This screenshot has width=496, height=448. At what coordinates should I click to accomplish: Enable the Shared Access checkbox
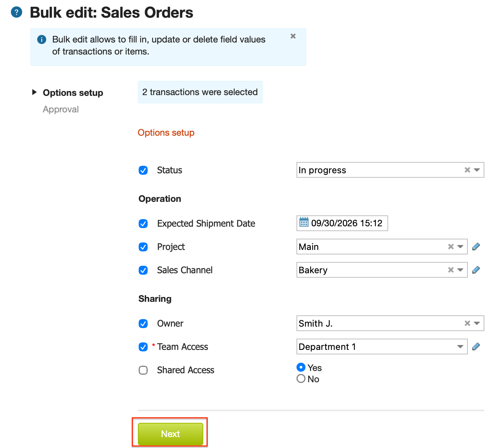click(x=143, y=370)
